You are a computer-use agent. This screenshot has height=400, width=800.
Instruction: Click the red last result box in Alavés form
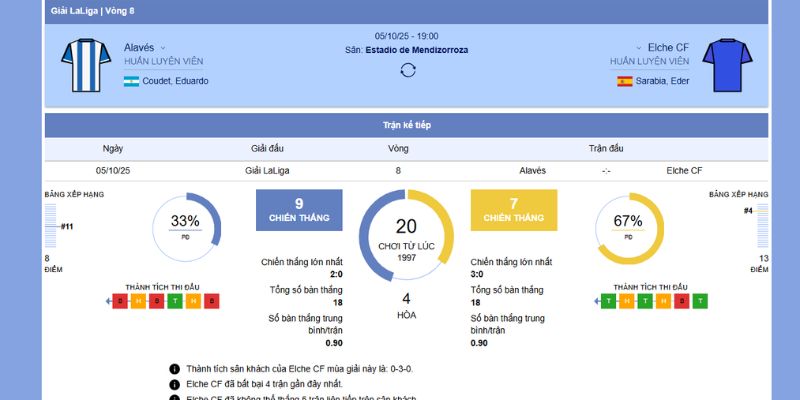[211, 301]
